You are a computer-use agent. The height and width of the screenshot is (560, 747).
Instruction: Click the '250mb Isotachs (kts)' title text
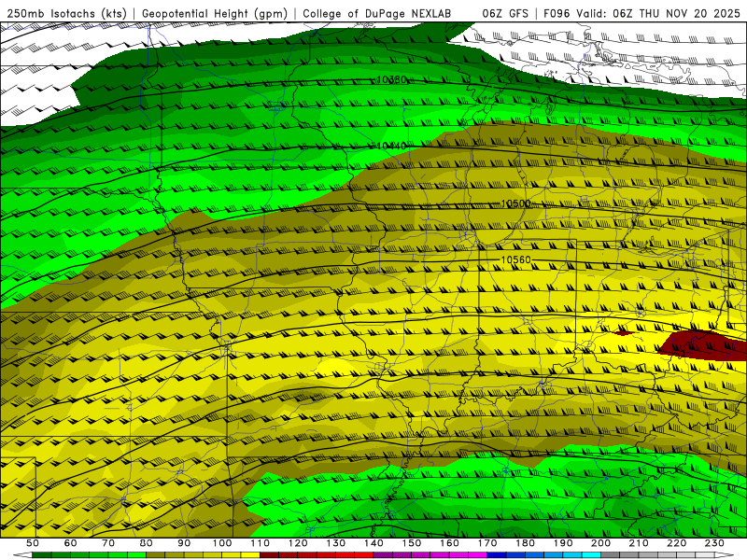[x=67, y=13]
